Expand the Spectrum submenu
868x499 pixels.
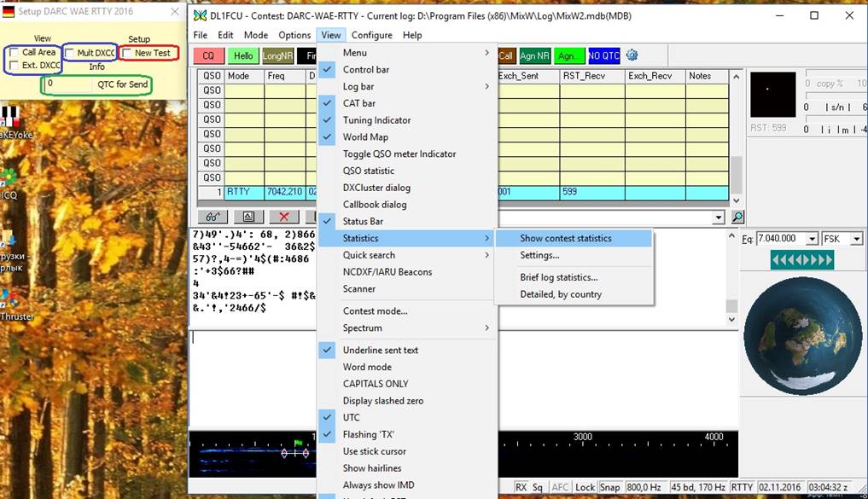tap(405, 328)
